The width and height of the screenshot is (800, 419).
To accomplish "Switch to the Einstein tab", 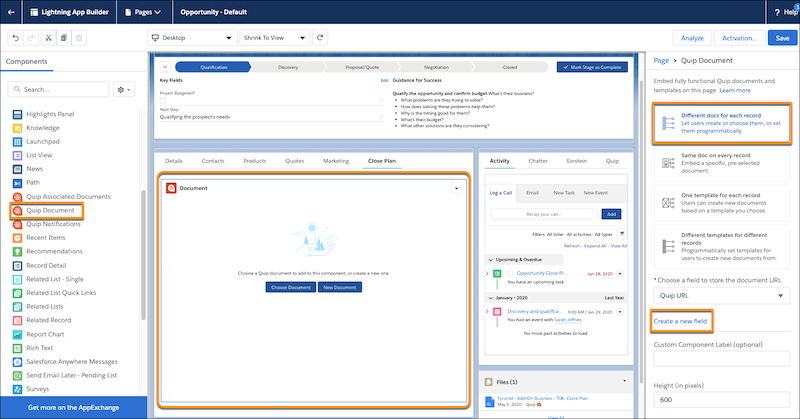I will (x=577, y=161).
